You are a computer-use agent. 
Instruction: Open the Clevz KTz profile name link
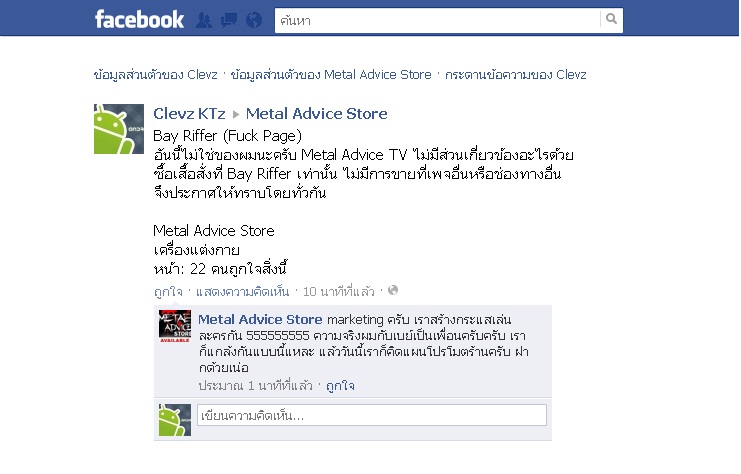(189, 114)
